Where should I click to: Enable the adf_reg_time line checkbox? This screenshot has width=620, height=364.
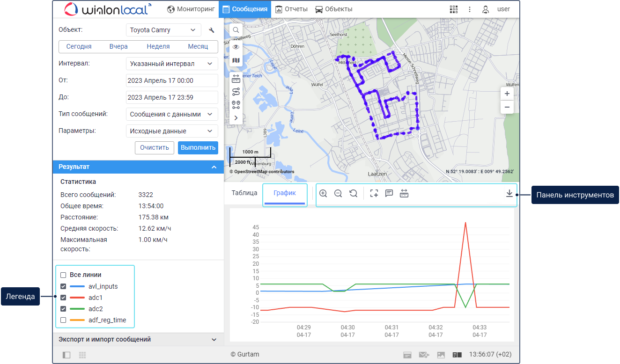[63, 320]
